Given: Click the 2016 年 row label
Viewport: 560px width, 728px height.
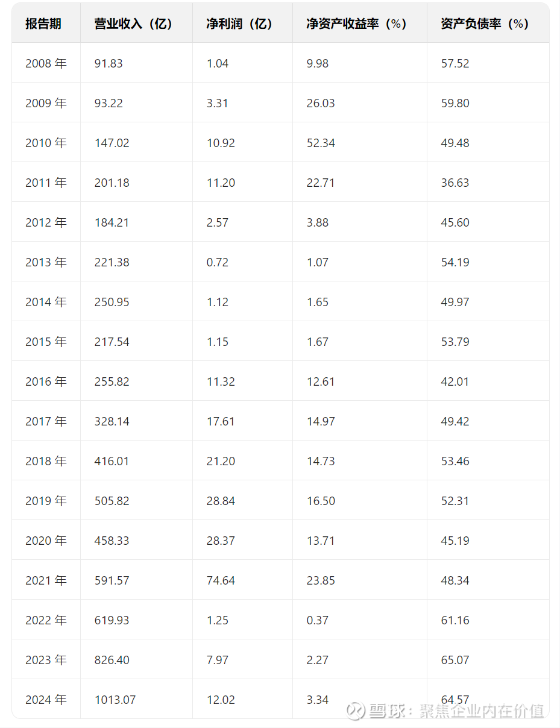Looking at the screenshot, I should click(46, 381).
